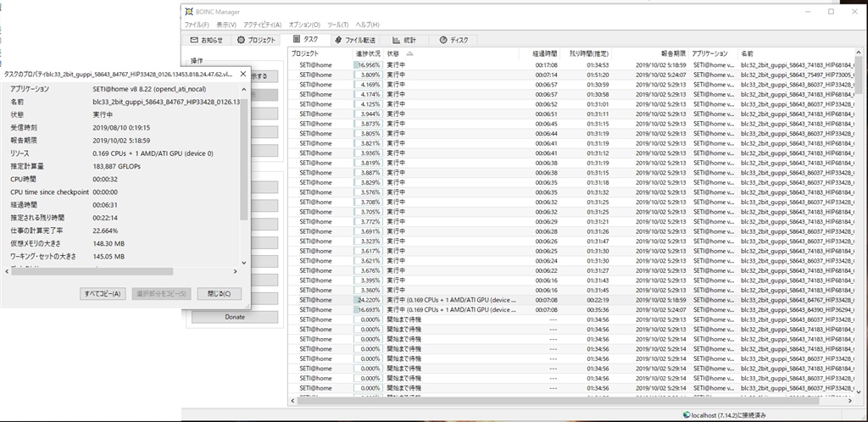Viewport: 868px width, 422px height.
Task: Select the task row with 3.944% progress
Action: pos(572,114)
